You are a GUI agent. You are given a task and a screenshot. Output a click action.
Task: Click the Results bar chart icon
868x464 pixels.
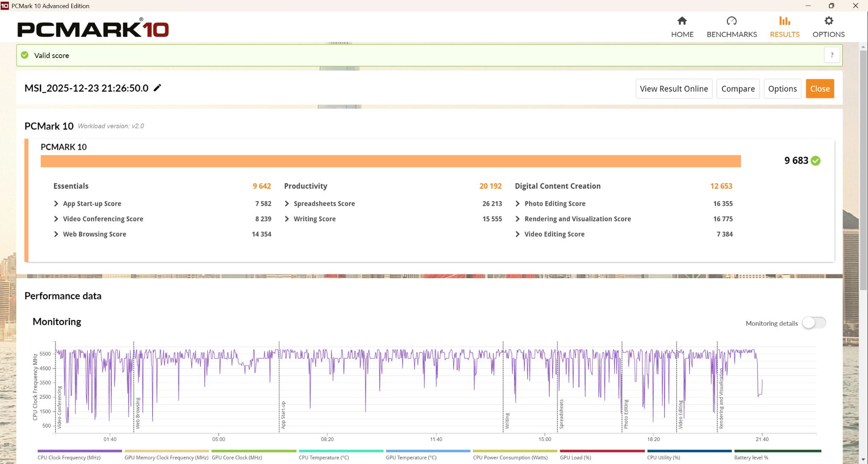pos(785,21)
